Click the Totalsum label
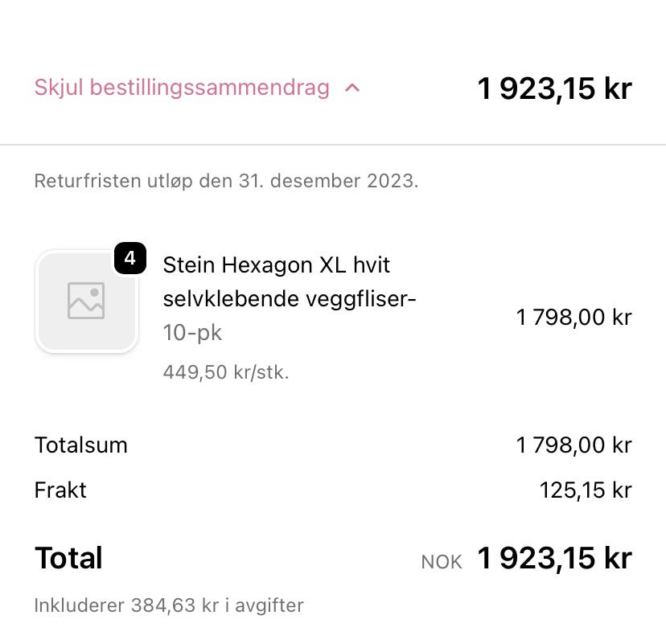The image size is (666, 644). 80,445
